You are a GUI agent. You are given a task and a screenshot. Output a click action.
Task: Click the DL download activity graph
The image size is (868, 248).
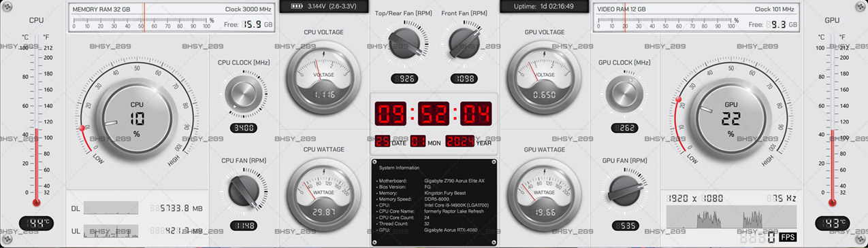click(111, 208)
